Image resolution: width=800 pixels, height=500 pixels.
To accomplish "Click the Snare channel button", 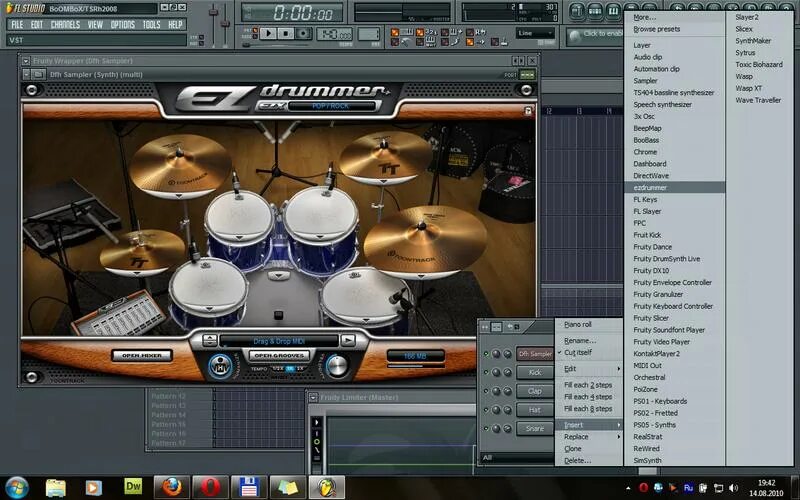I will pos(534,429).
